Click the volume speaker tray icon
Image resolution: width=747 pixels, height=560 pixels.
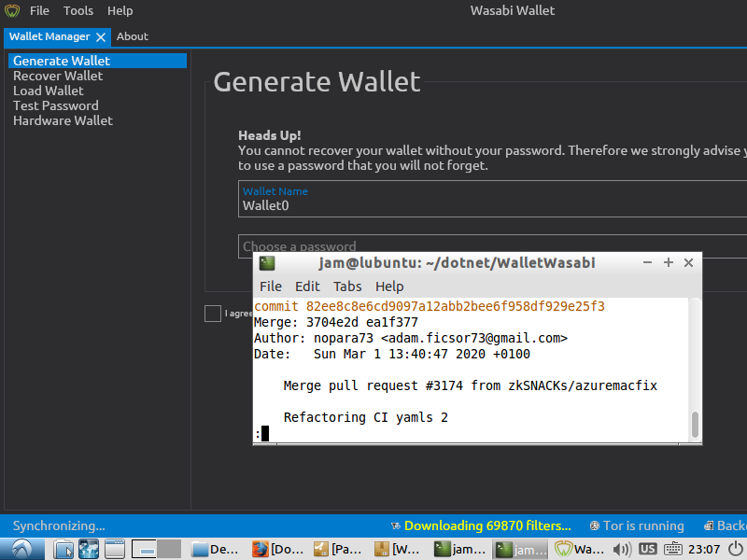coord(622,550)
